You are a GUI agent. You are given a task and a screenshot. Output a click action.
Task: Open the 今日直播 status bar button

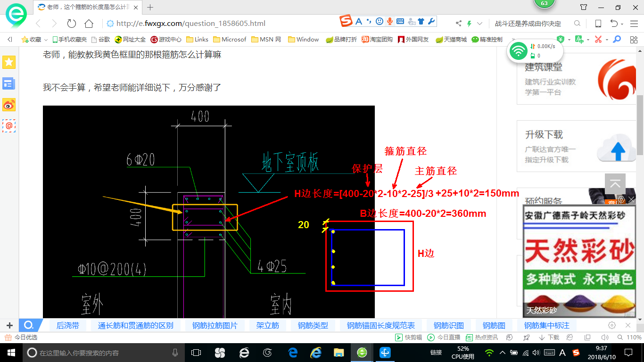(444, 337)
